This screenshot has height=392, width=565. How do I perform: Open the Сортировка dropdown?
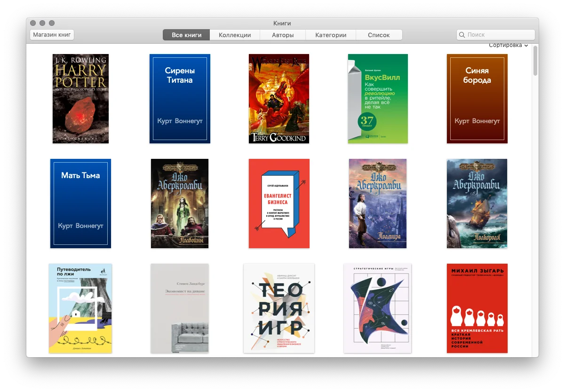click(x=508, y=46)
